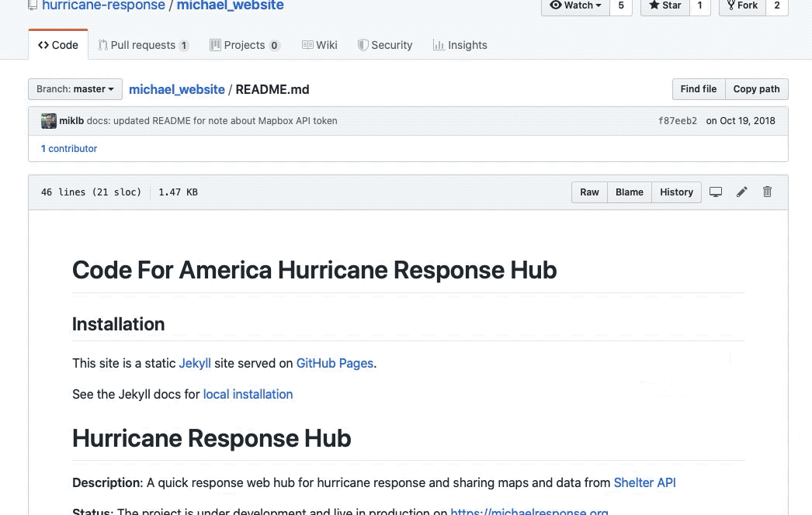Click 'Code For America Hurricane Response Hub' heading

[314, 270]
